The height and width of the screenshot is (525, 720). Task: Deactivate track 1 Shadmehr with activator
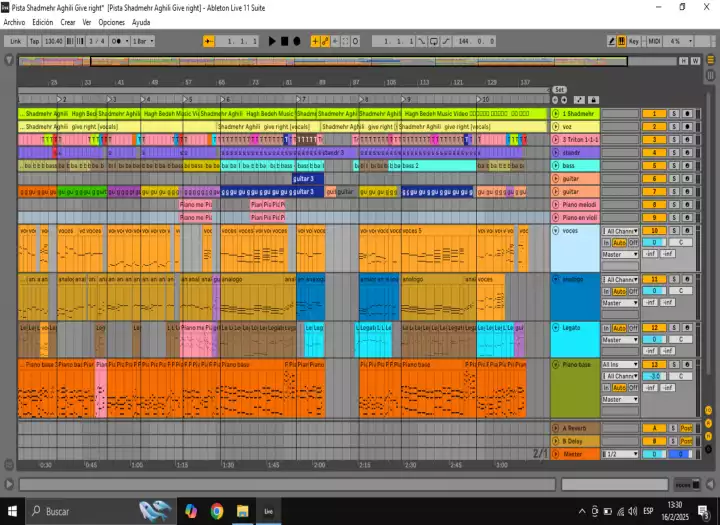coord(654,113)
